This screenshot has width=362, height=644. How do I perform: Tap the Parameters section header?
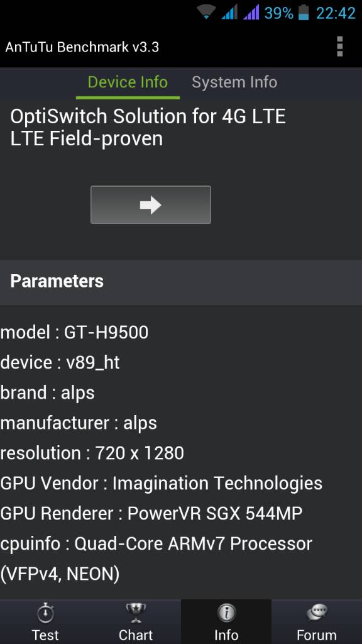(x=181, y=282)
